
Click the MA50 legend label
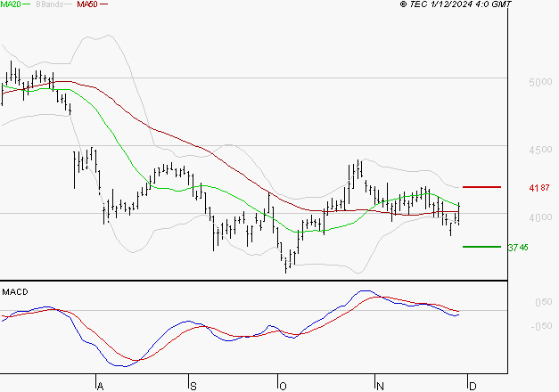(x=87, y=4)
